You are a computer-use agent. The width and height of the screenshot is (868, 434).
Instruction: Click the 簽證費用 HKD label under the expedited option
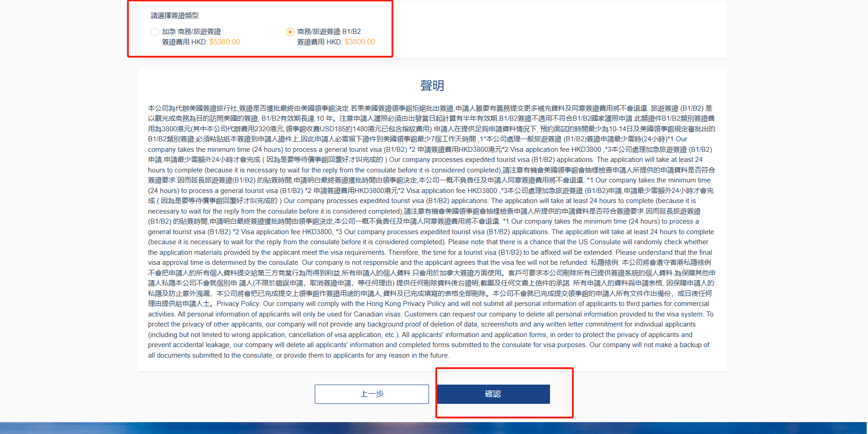pyautogui.click(x=185, y=42)
